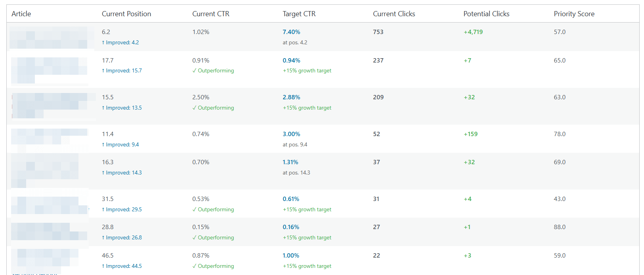The image size is (644, 275).
Task: Sort the table by Current Clicks
Action: coord(394,13)
